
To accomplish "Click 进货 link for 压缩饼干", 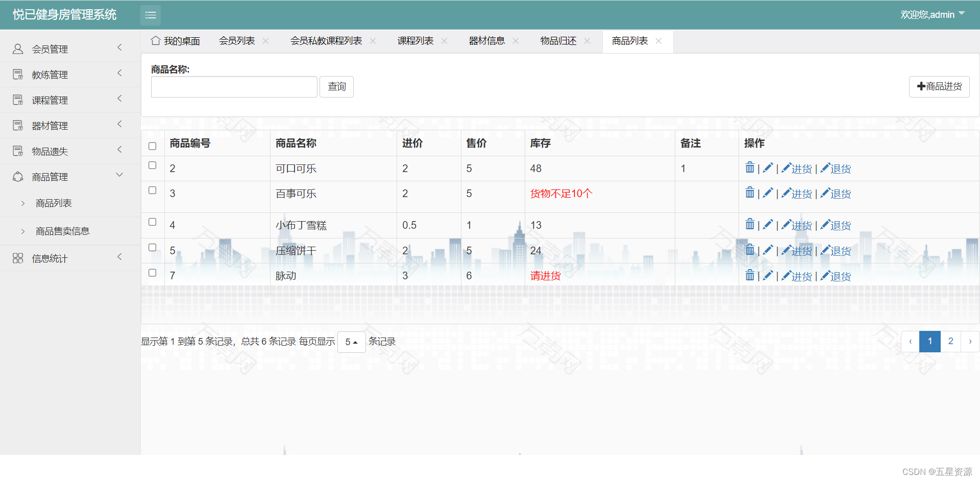I will [797, 251].
